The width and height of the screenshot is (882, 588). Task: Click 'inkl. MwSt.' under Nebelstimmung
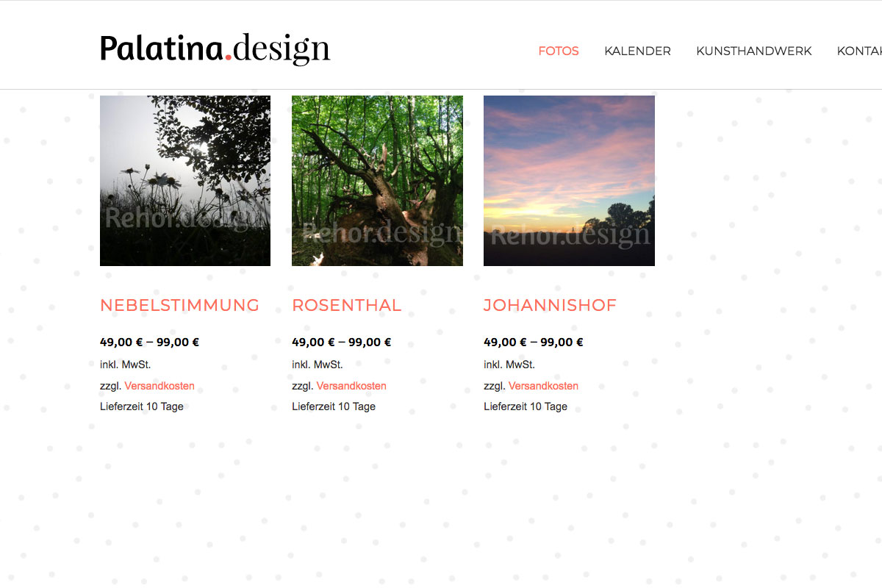point(126,365)
